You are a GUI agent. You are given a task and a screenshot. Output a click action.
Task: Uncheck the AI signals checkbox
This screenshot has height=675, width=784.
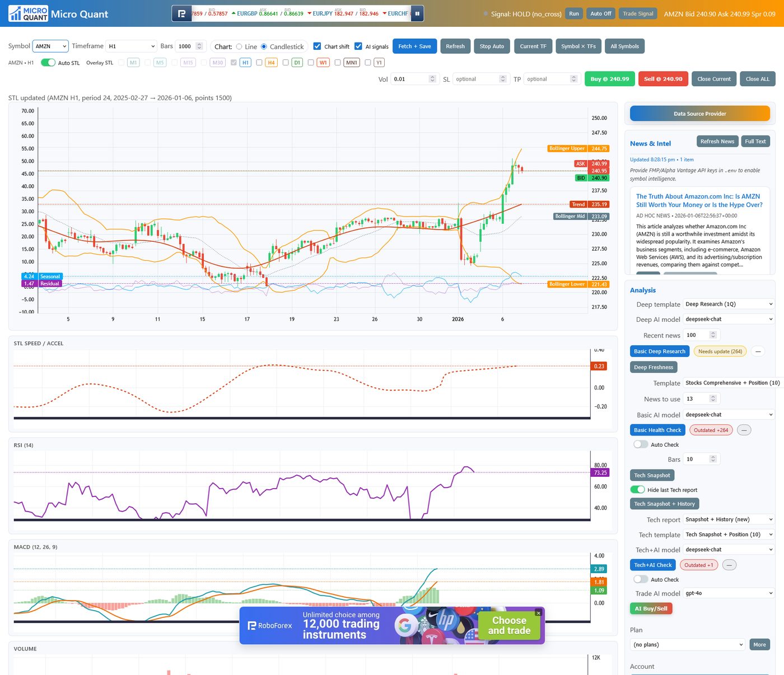[x=358, y=46]
